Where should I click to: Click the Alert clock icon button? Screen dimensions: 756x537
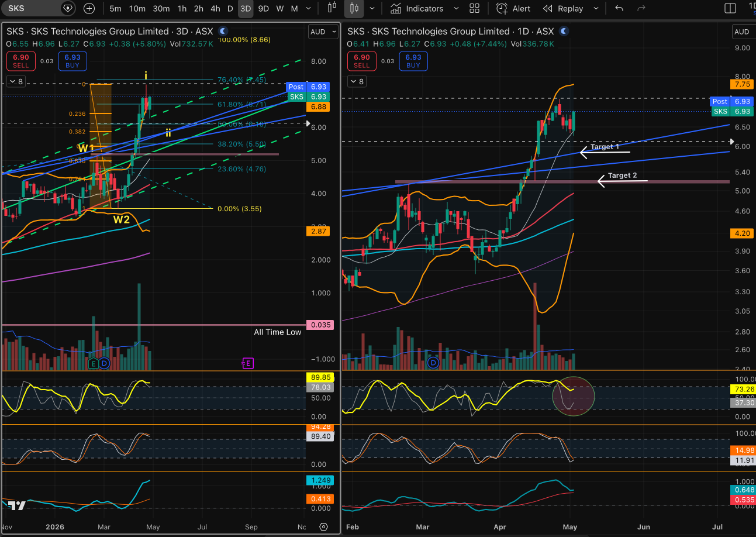(x=513, y=8)
